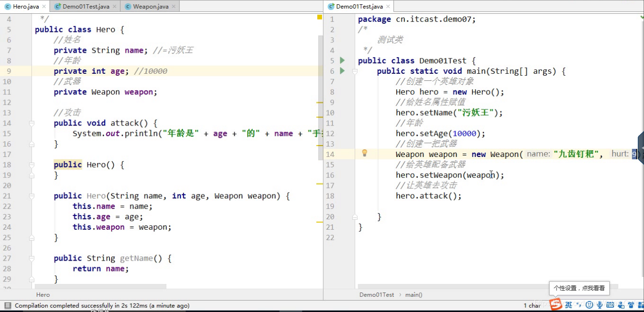Select Demo01Test.java tab in right editor
644x312 pixels.
359,7
